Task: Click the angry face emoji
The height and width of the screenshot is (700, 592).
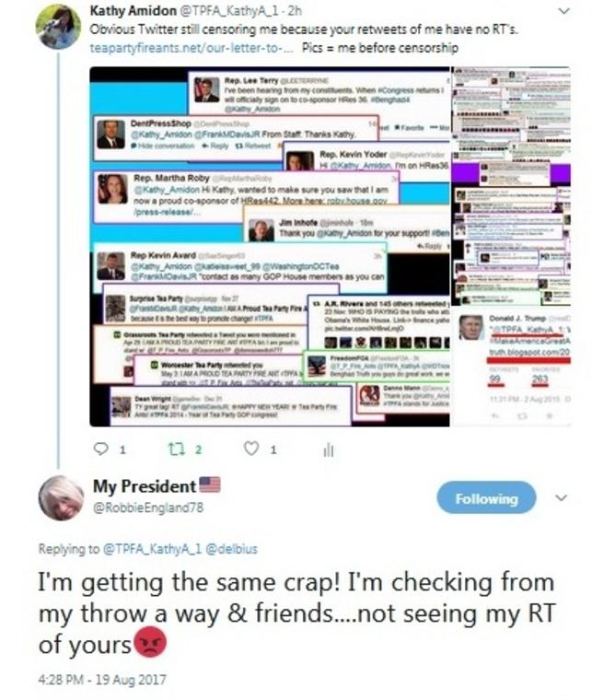Action: tap(150, 642)
